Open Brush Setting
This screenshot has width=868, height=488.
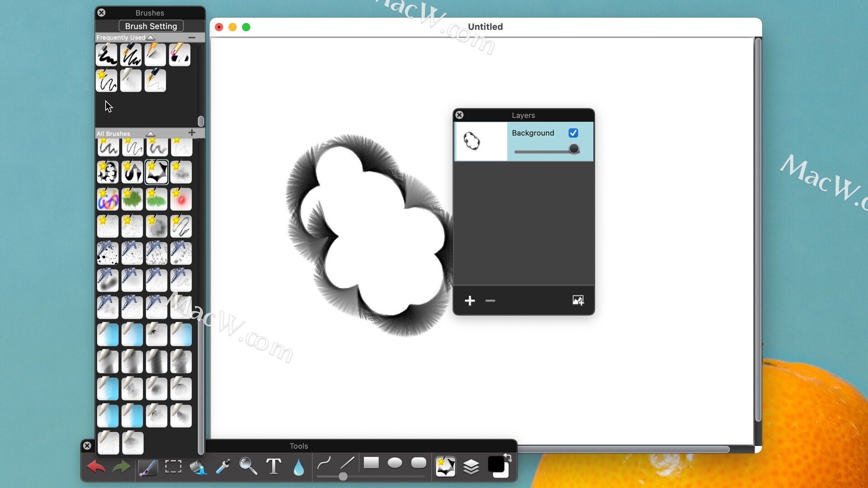(x=151, y=26)
